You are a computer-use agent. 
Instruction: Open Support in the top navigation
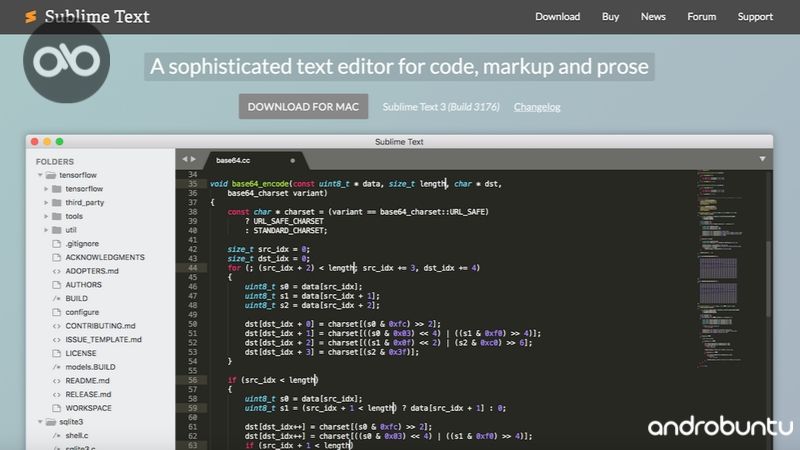[755, 17]
